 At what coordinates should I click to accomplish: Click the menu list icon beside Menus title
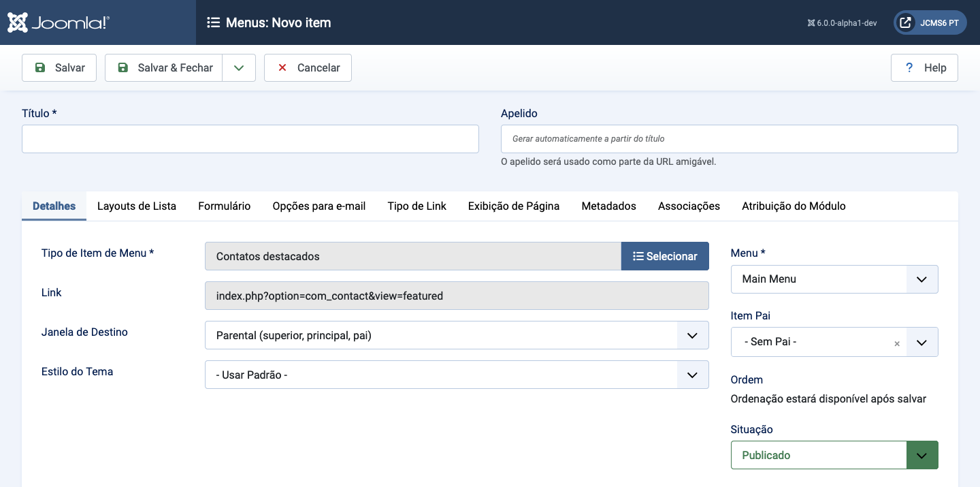click(213, 22)
